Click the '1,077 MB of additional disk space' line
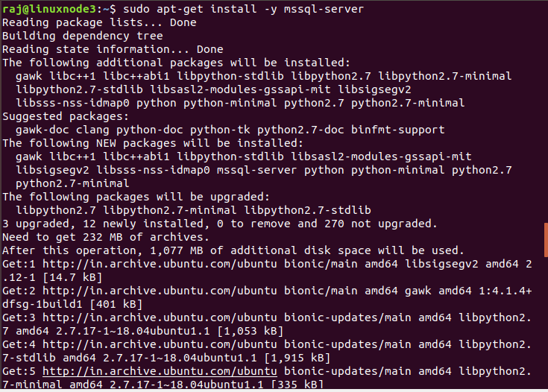The height and width of the screenshot is (392, 548). (233, 250)
